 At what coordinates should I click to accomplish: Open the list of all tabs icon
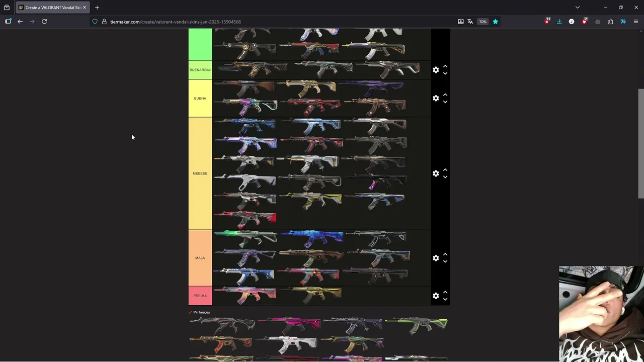coord(7,8)
